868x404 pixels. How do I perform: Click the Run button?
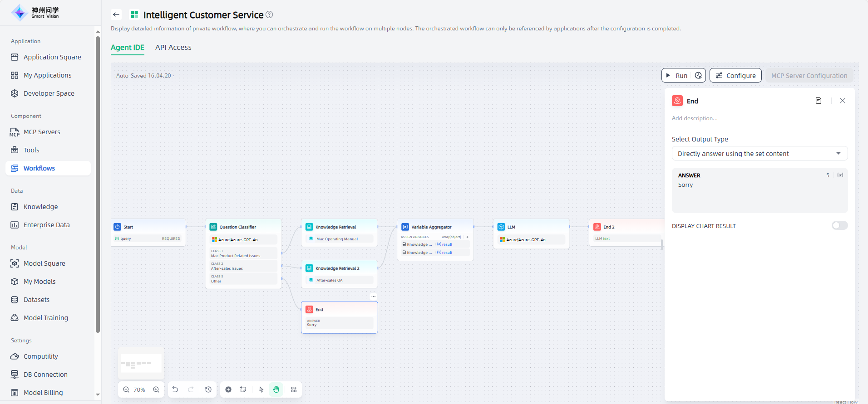coord(676,76)
